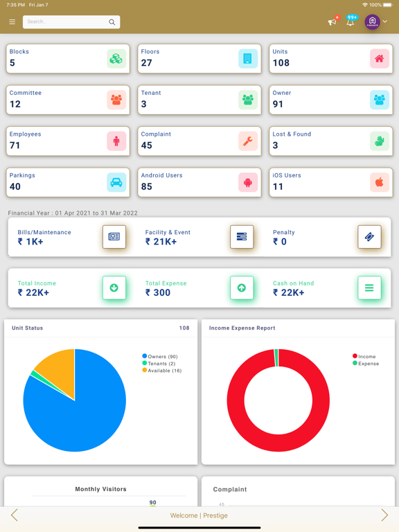Go to next banner with right arrow
Screen dimensions: 399x532
pos(384,515)
